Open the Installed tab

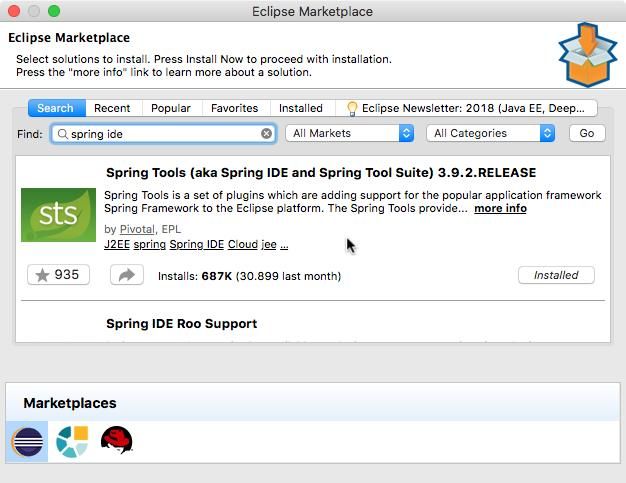(x=300, y=108)
